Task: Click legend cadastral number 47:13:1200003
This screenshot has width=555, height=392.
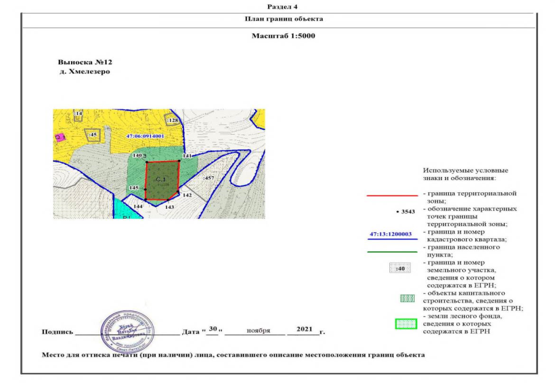Action: point(390,235)
